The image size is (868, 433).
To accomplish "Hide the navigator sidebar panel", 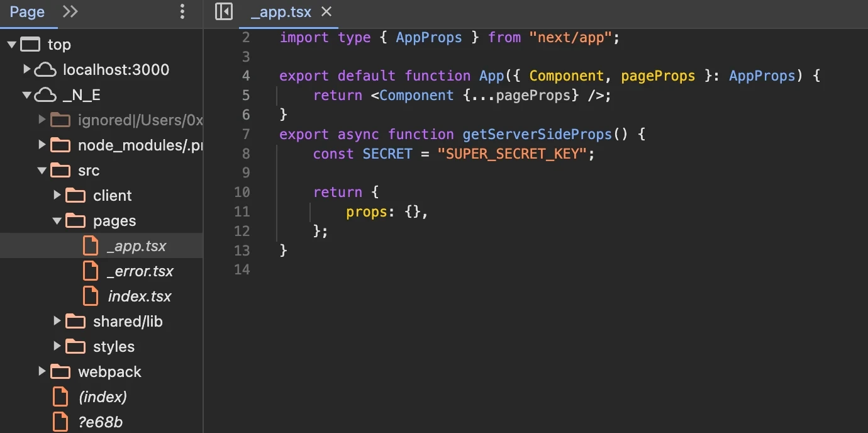I will point(223,11).
